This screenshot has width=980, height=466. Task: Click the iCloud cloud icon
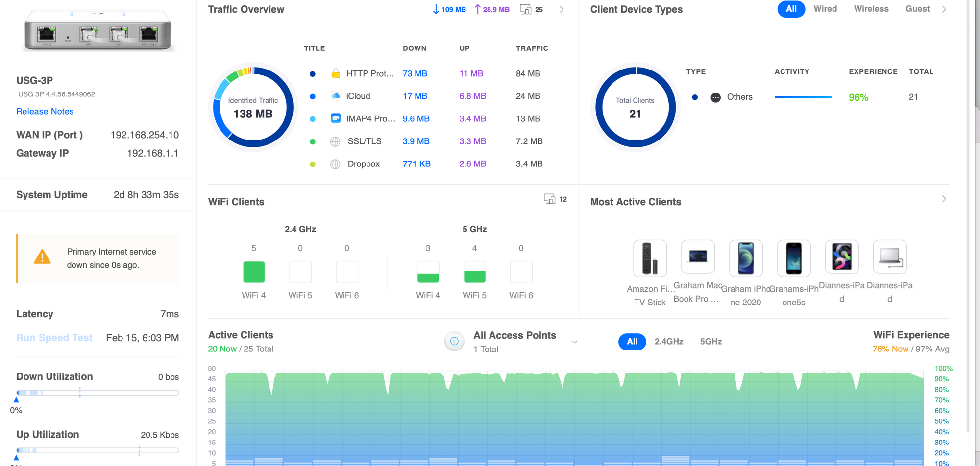tap(336, 96)
